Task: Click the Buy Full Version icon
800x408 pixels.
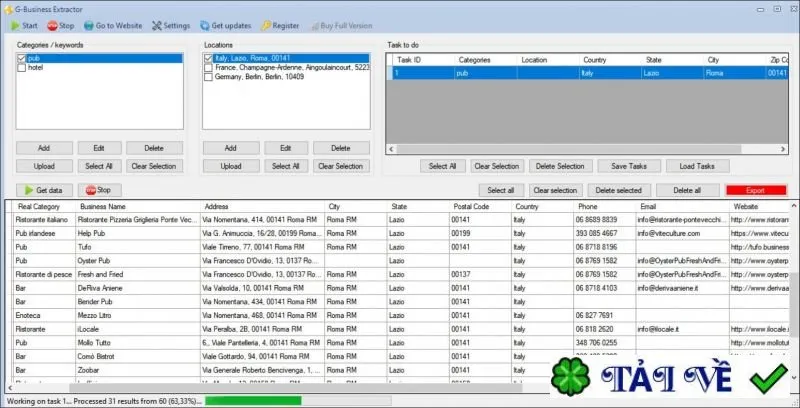Action: (x=314, y=26)
